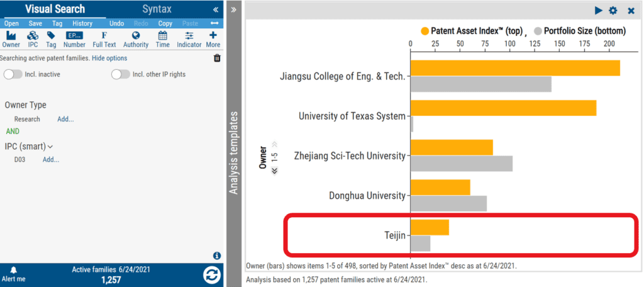Click the Alert me bell
This screenshot has height=287, width=644.
[x=14, y=274]
